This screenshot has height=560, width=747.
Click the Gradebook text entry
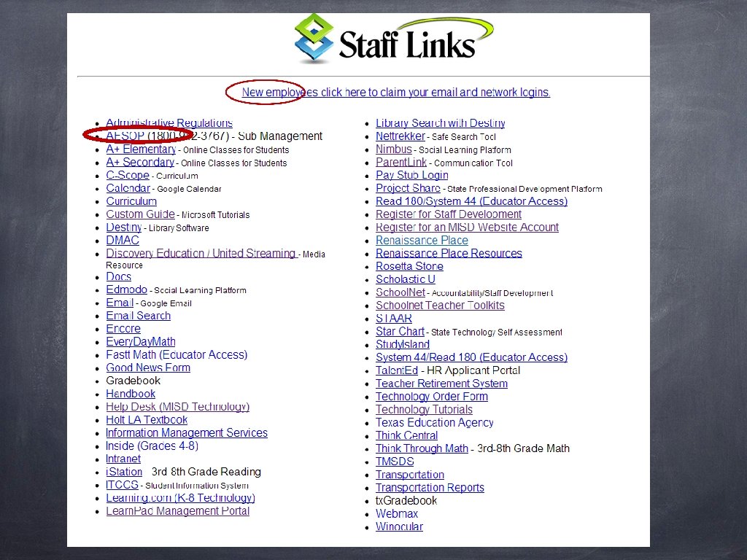[133, 381]
